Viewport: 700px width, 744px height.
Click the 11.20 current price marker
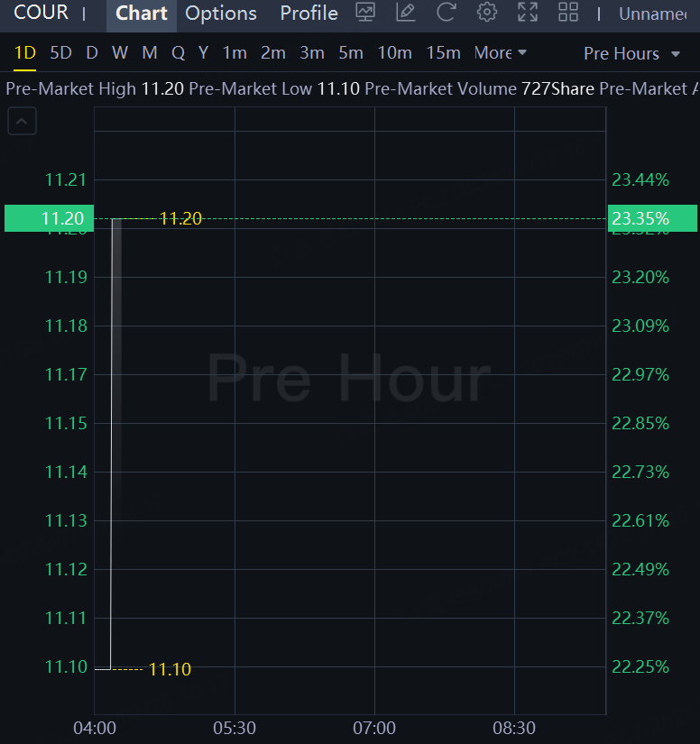pyautogui.click(x=50, y=218)
